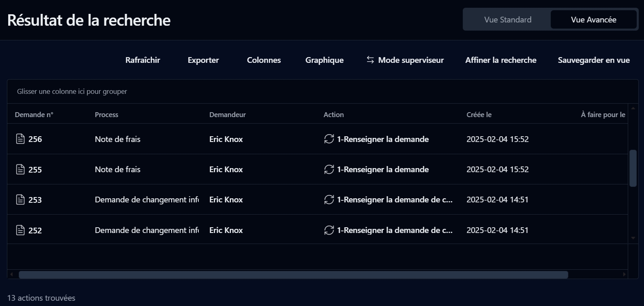Screen dimensions: 644x306
Task: Open the Colonnes column chooser
Action: point(264,60)
